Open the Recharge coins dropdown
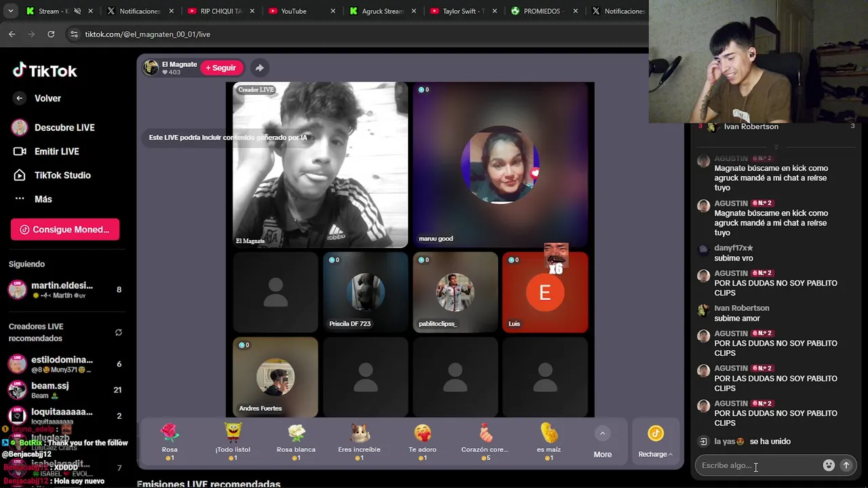Viewport: 868px width, 488px height. [655, 442]
